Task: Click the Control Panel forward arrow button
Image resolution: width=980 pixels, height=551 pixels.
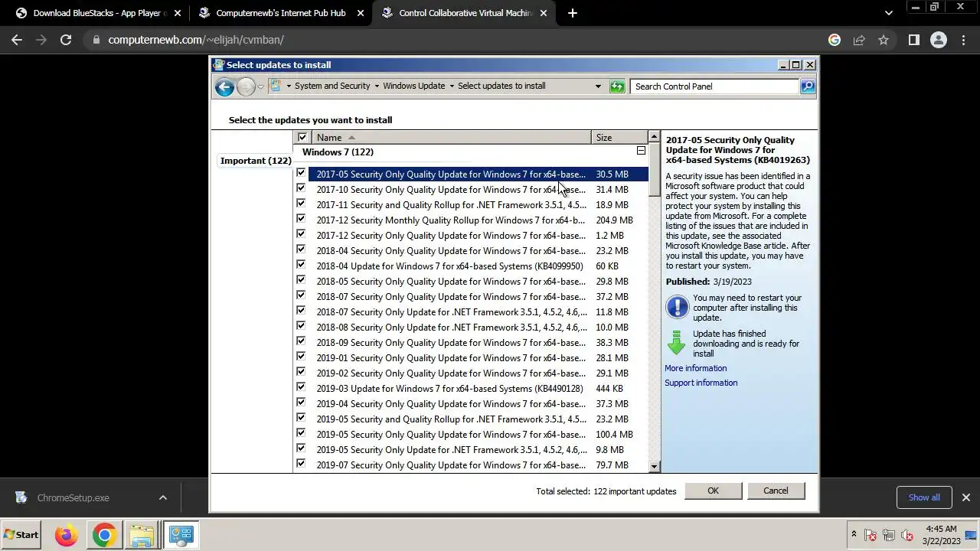Action: [246, 86]
